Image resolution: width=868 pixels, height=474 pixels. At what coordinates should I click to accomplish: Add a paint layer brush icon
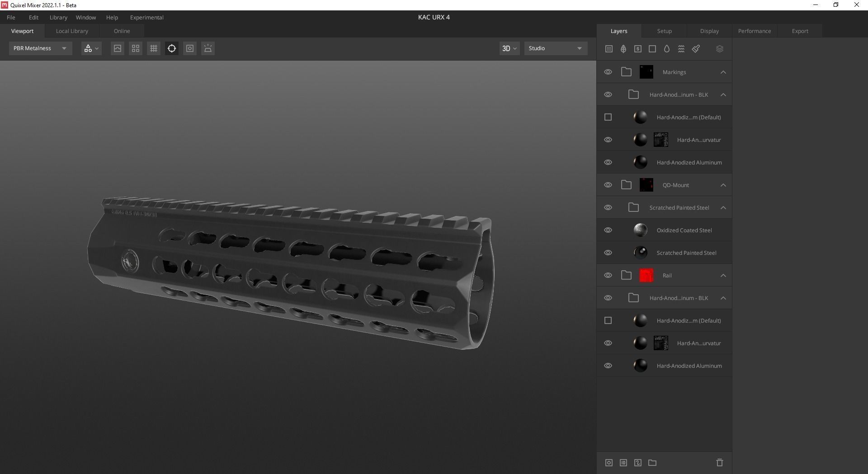point(696,49)
